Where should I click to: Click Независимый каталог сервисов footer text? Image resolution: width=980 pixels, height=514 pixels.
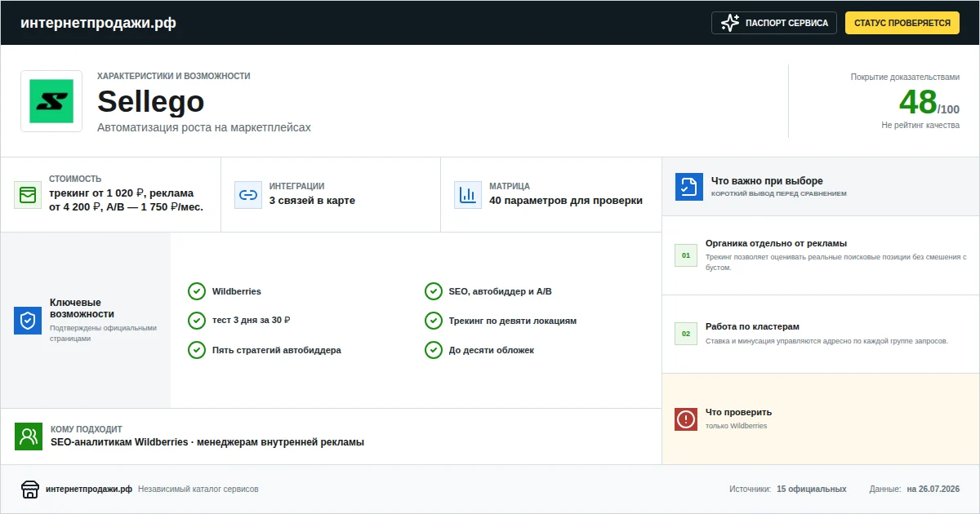[x=198, y=490]
